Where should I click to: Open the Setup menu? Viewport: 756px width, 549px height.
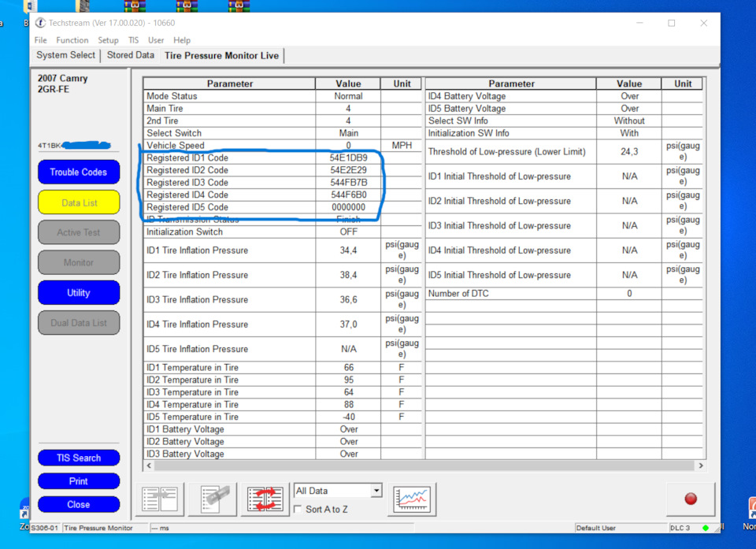coord(108,40)
